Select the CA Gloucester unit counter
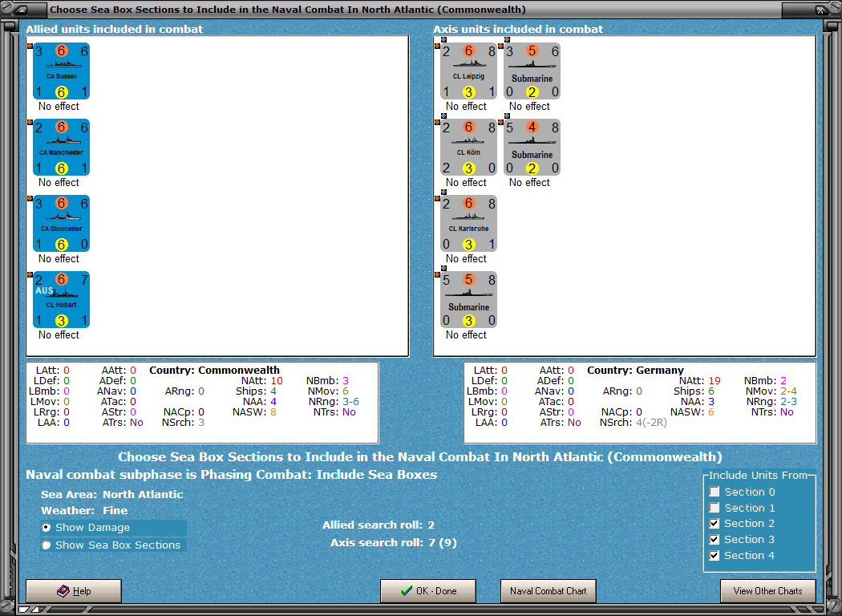 [61, 224]
